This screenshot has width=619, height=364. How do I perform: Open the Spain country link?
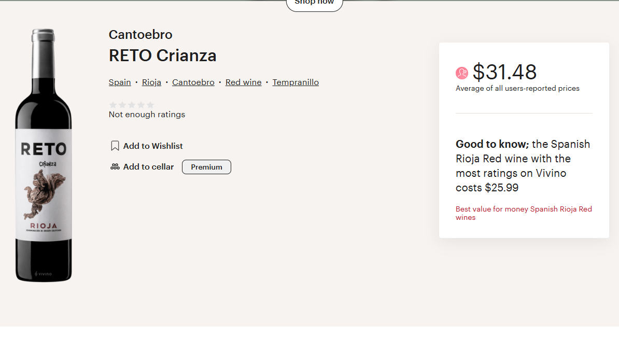point(120,82)
